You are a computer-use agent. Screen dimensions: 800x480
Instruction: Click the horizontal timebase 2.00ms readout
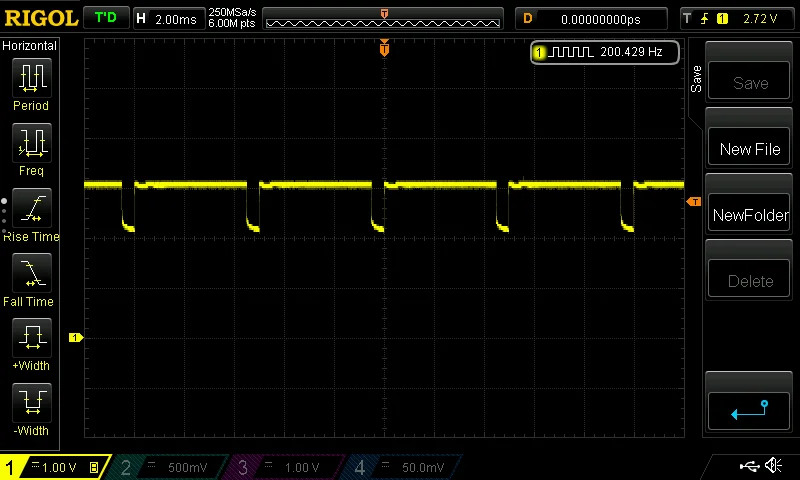click(169, 19)
